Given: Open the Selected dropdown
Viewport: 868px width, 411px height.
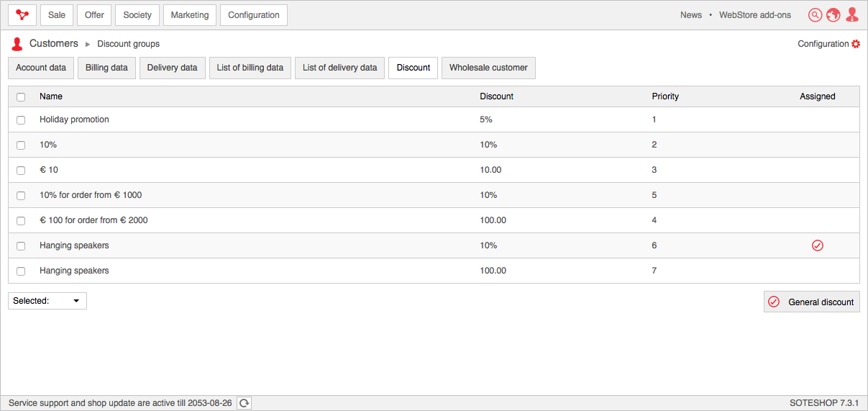Looking at the screenshot, I should point(47,301).
